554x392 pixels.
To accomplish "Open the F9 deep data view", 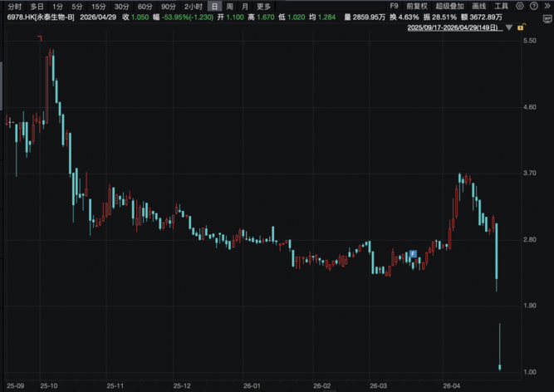I will point(394,6).
